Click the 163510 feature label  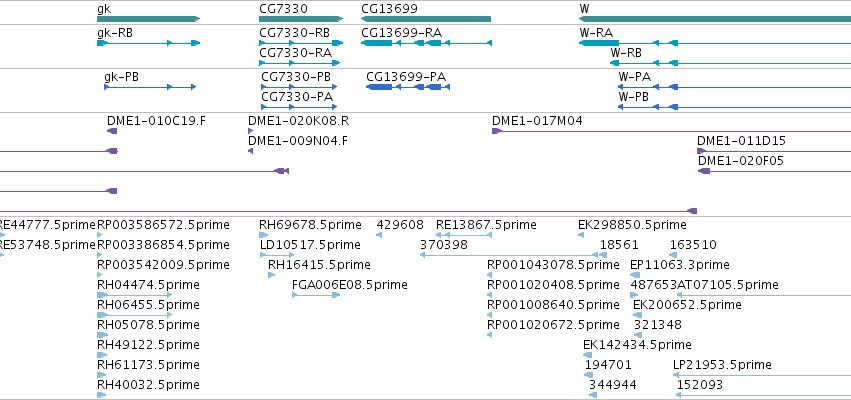[693, 245]
